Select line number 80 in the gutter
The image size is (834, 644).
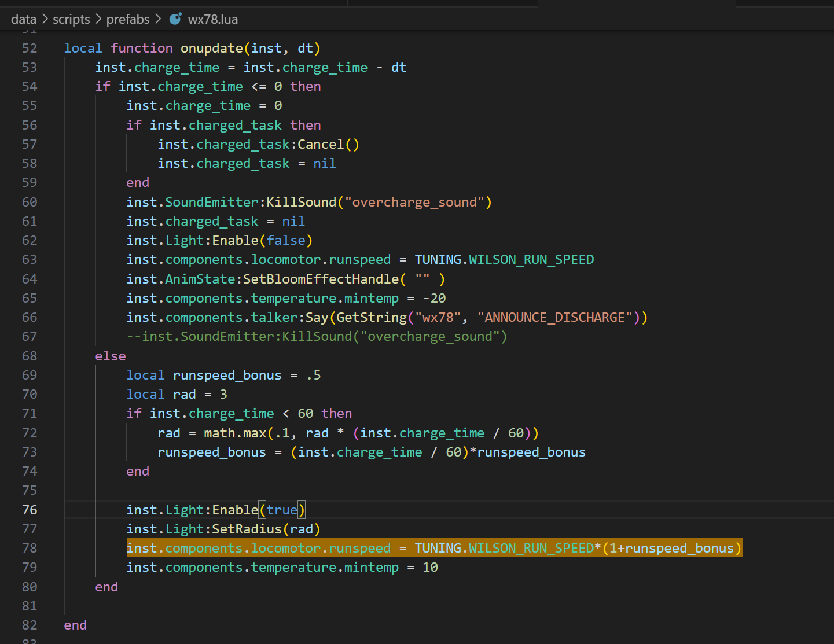(30, 587)
